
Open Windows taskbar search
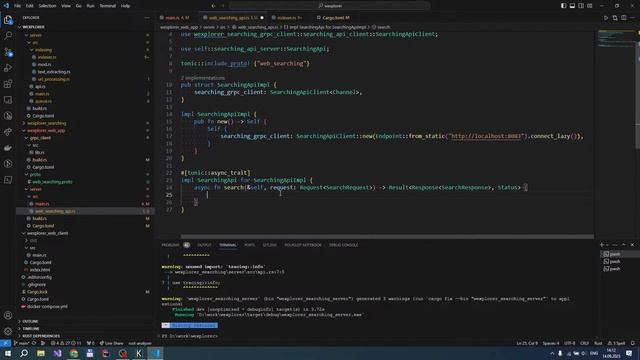tap(24, 353)
